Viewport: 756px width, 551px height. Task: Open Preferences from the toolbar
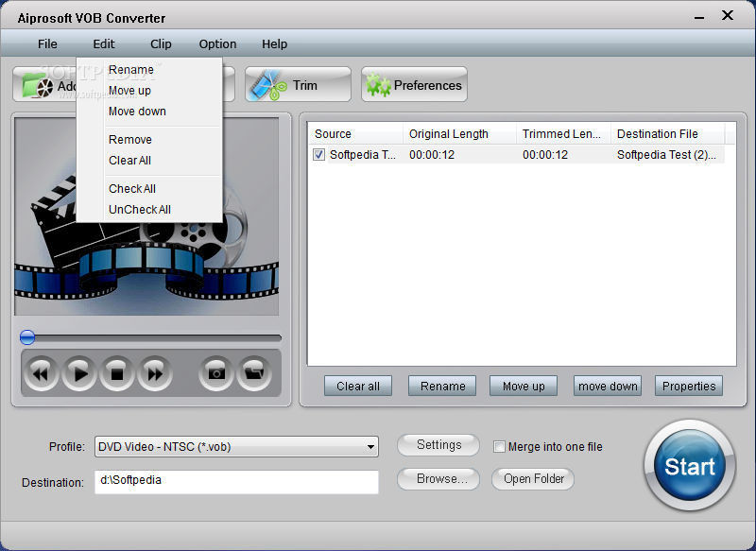(x=414, y=84)
